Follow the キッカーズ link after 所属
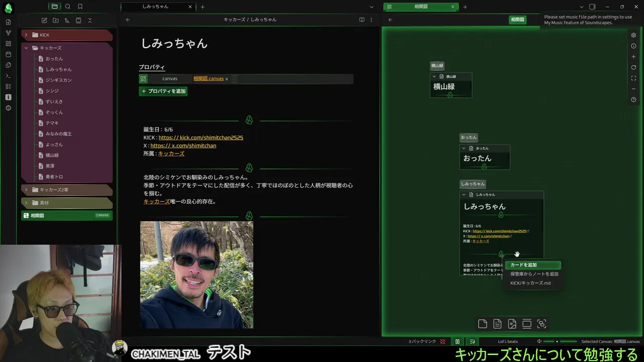This screenshot has width=644, height=362. (x=171, y=153)
